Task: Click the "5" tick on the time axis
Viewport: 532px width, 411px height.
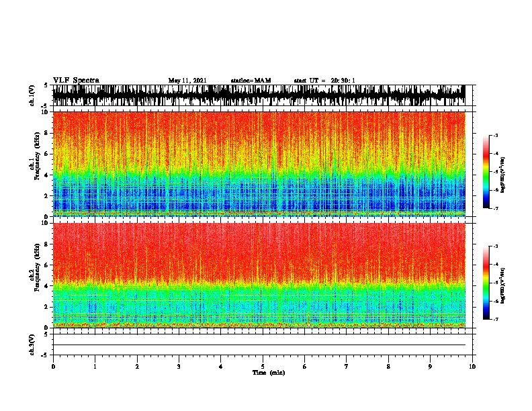Action: [263, 367]
